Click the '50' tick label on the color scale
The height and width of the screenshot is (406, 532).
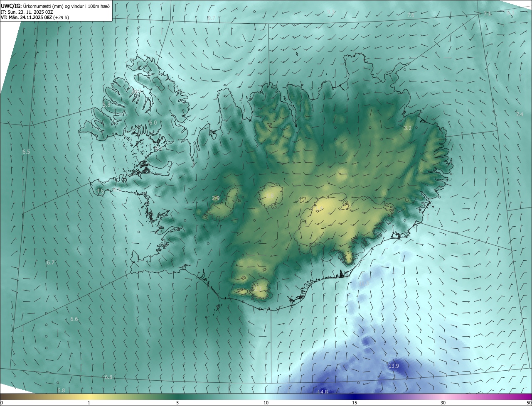tap(529, 403)
